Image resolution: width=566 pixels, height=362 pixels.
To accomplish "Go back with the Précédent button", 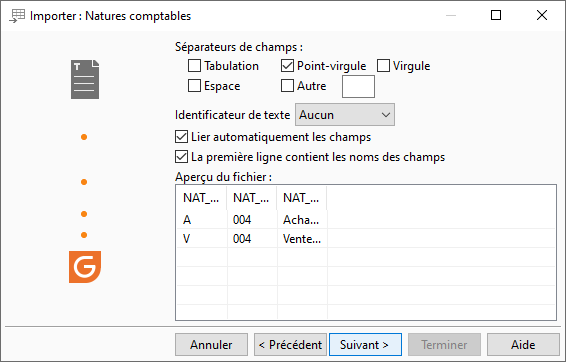I will coord(290,345).
